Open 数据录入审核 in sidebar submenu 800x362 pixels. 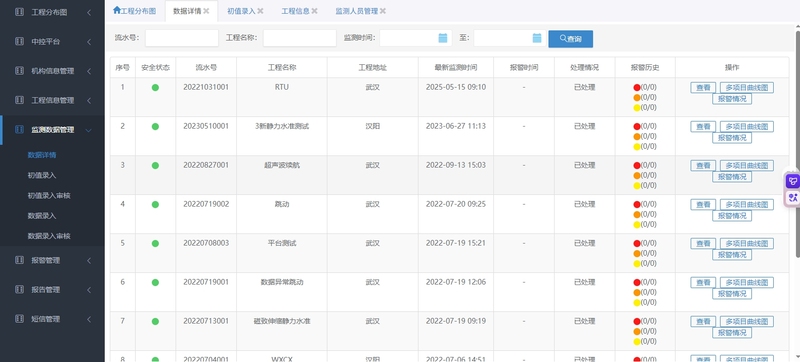click(49, 237)
